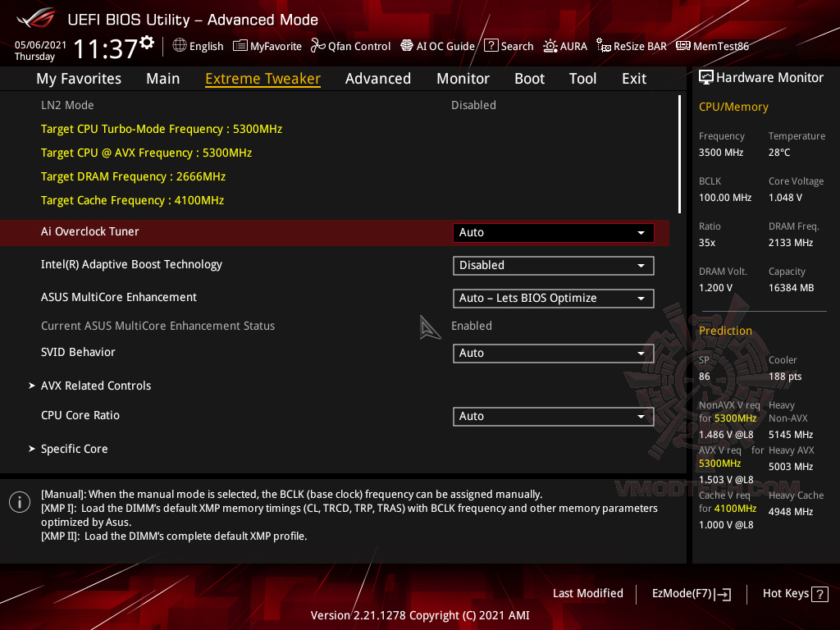Click the CPU/Memory section heading
Screen dimensions: 840x630
733,107
